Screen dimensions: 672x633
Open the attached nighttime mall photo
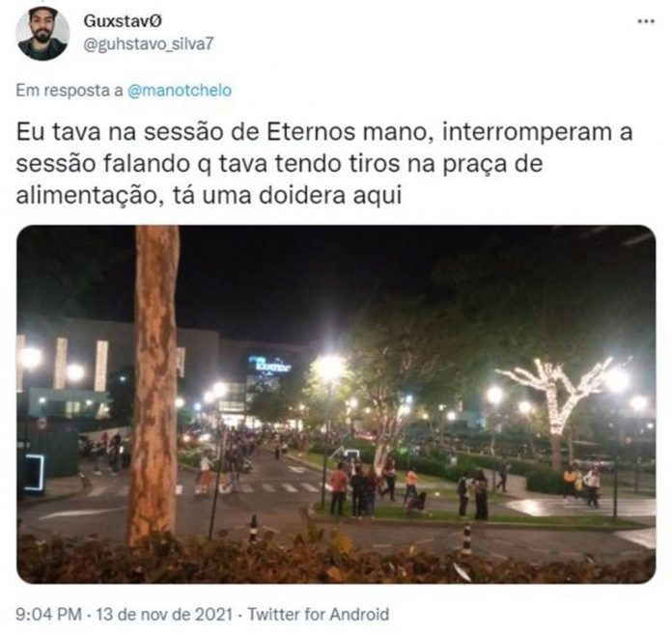336,404
